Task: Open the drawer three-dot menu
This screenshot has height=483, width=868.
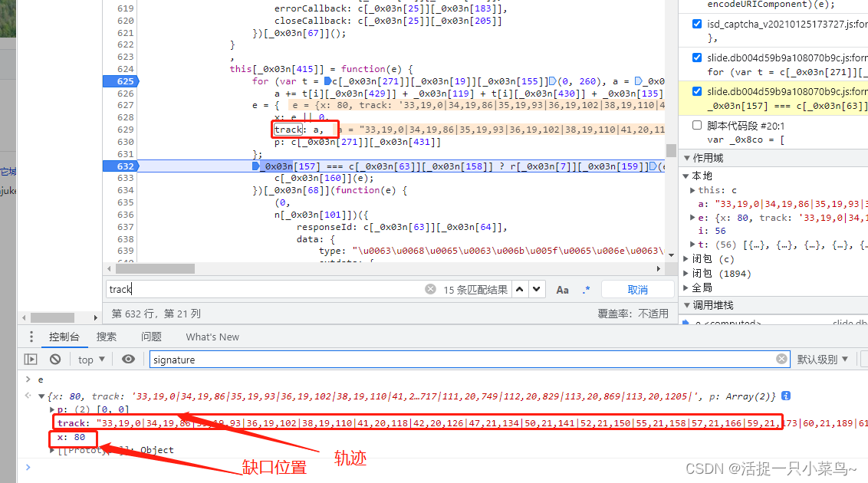Action: click(x=31, y=337)
